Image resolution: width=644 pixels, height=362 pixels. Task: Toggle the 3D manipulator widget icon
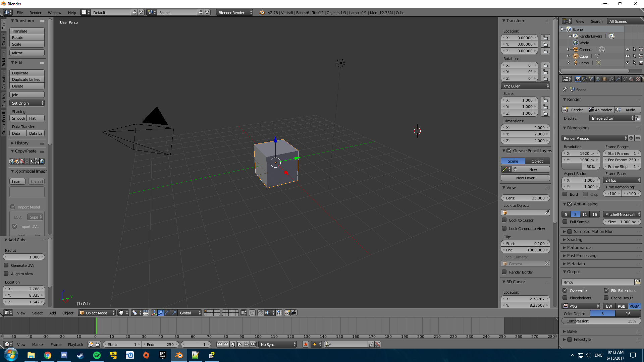[x=154, y=313]
